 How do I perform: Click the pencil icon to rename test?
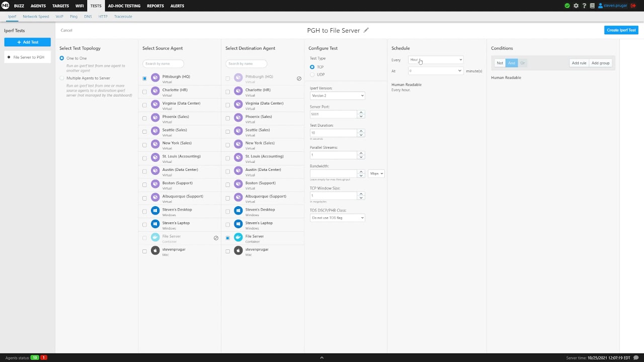[x=366, y=30]
